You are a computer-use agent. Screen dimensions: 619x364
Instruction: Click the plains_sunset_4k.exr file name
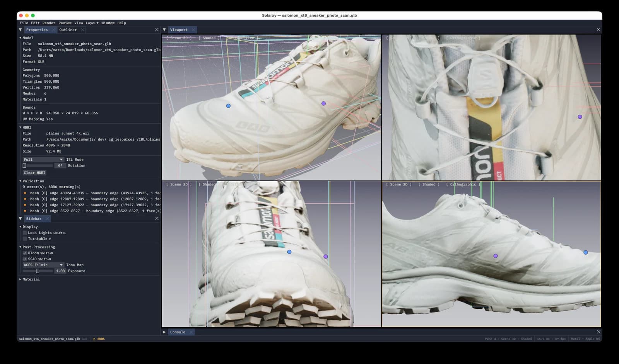pos(68,133)
